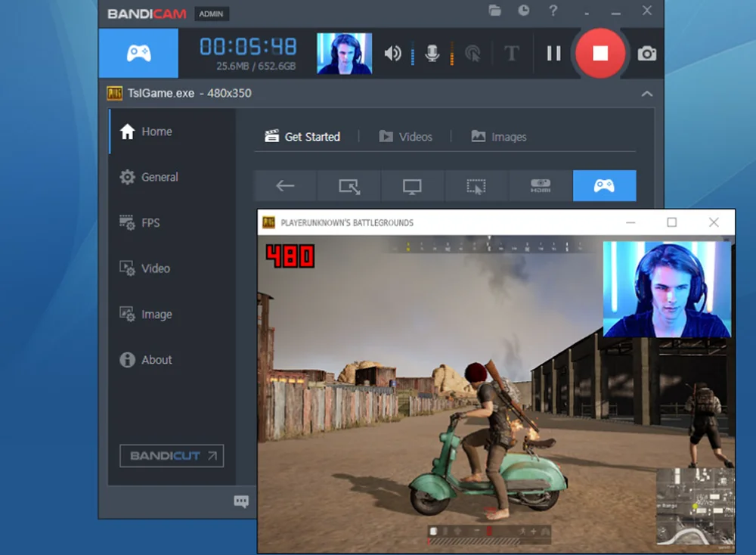Viewport: 756px width, 555px height.
Task: Open the BANDICUT link button
Action: [172, 456]
